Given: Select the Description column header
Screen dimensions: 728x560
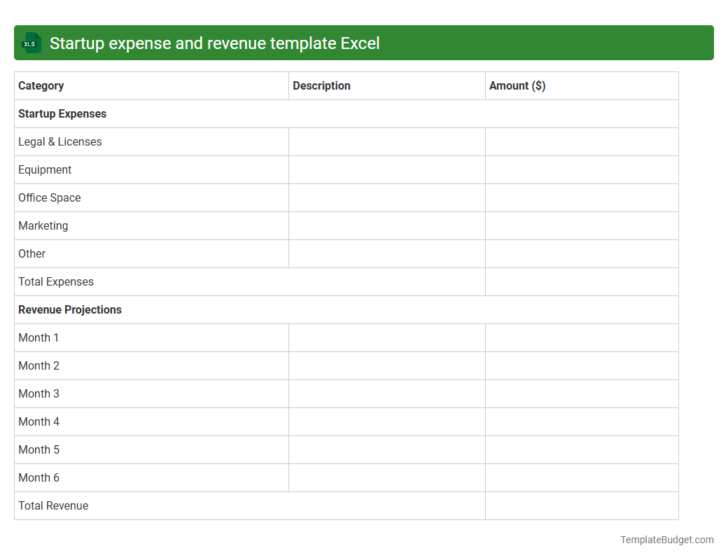Looking at the screenshot, I should (x=321, y=85).
